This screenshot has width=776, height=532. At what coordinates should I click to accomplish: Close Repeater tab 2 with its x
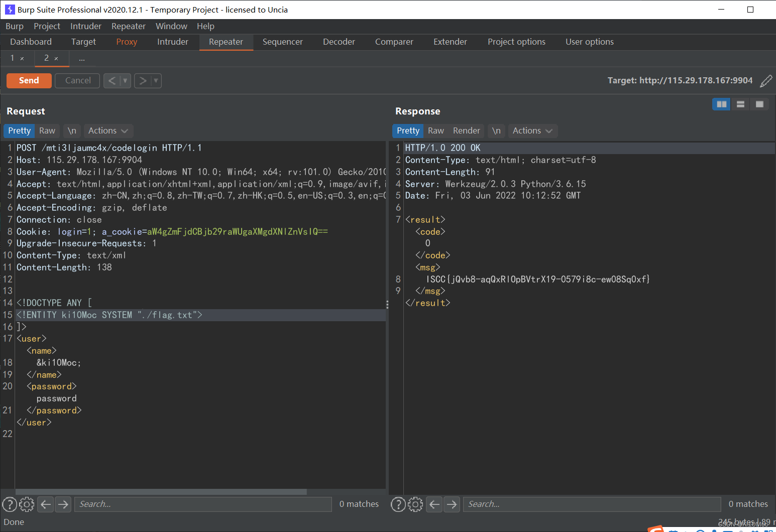(56, 59)
